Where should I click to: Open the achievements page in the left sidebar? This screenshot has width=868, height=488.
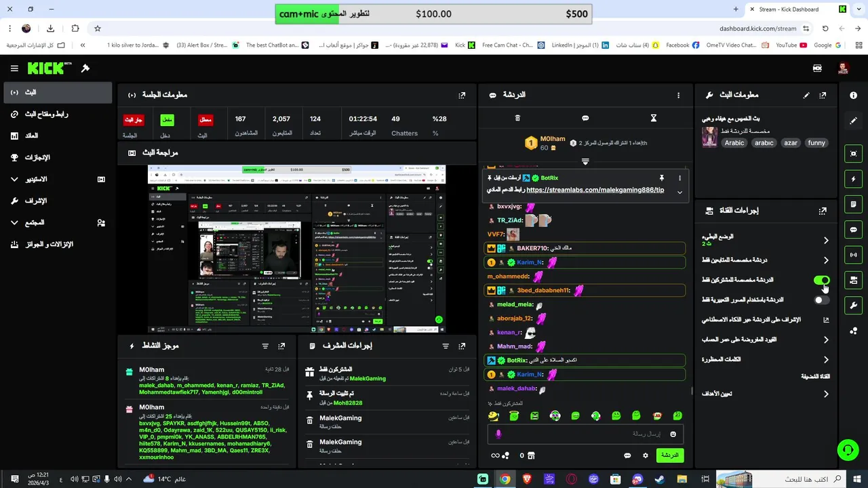[58, 157]
